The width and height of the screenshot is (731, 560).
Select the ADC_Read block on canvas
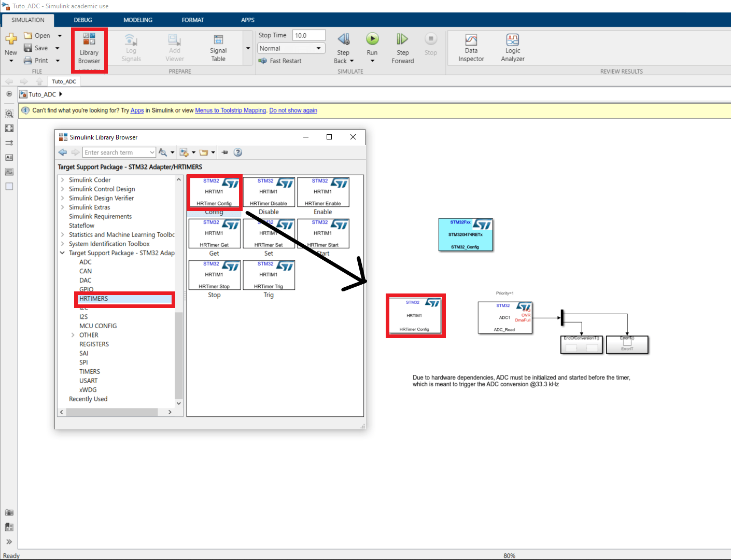pyautogui.click(x=505, y=317)
